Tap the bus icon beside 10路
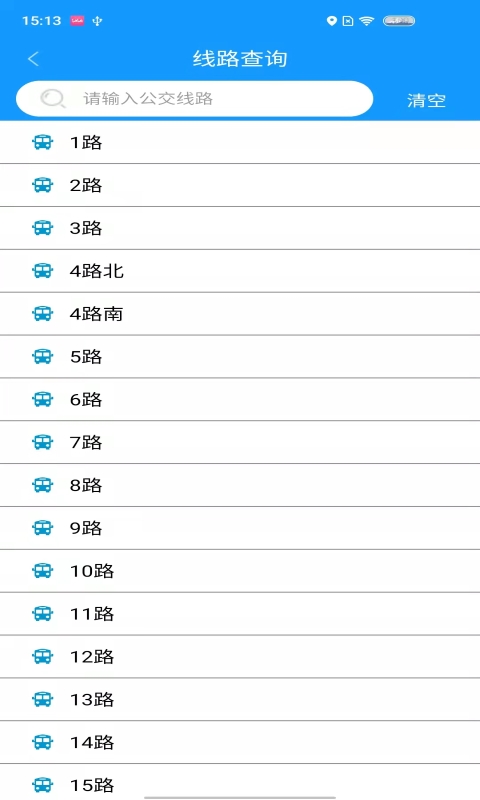This screenshot has height=800, width=480. point(42,571)
